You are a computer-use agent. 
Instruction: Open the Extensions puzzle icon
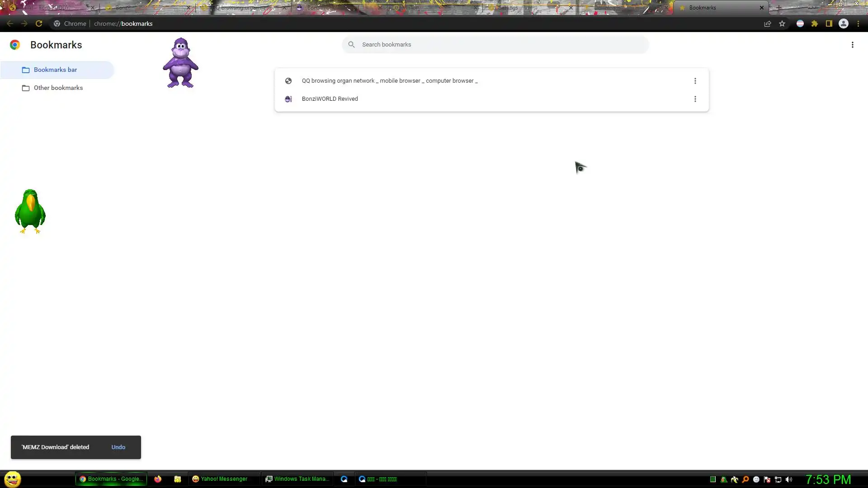(815, 23)
